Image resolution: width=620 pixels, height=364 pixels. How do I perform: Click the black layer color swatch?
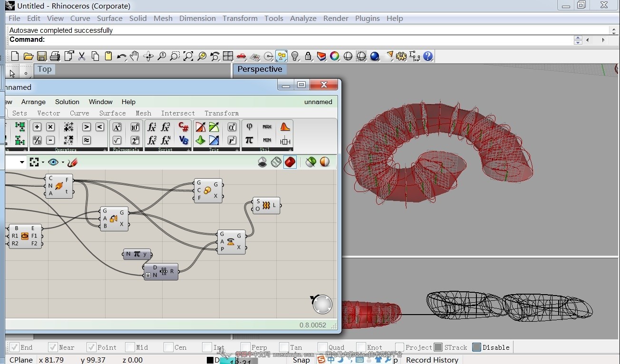pos(210,360)
